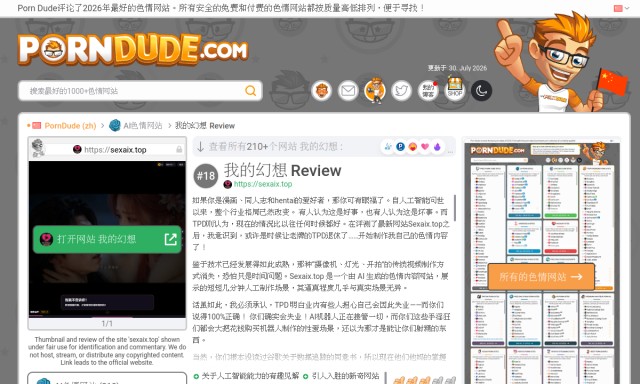The height and width of the screenshot is (384, 640).
Task: Click the orange-red site icon in sites bar
Action: [x=413, y=146]
